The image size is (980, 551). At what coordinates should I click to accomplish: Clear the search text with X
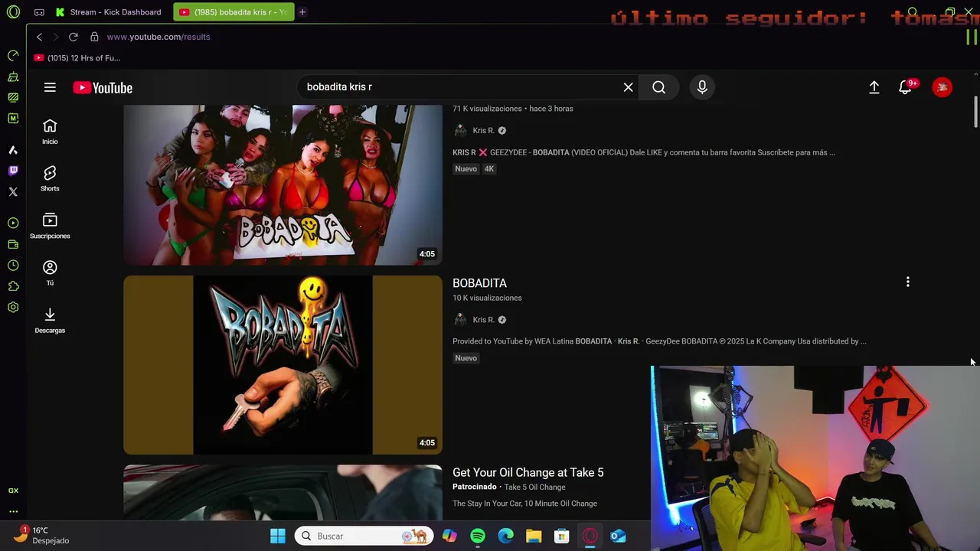628,87
